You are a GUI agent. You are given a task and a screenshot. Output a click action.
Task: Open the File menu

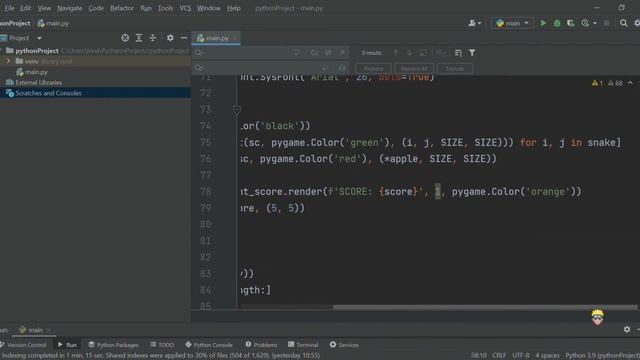(9, 8)
